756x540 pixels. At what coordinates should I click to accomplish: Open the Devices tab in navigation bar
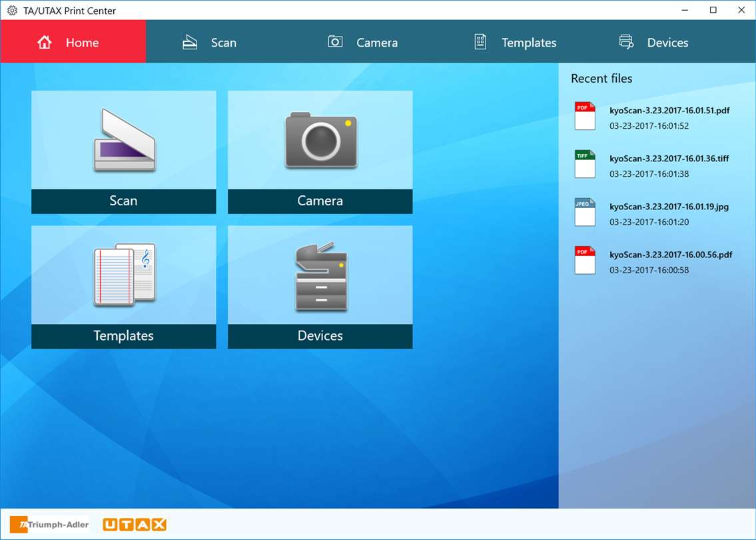point(653,43)
